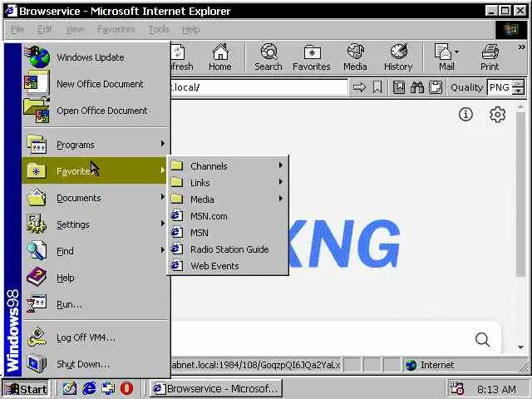Click the bookmark icon beside Go arrow
This screenshot has width=532, height=399.
click(x=377, y=87)
